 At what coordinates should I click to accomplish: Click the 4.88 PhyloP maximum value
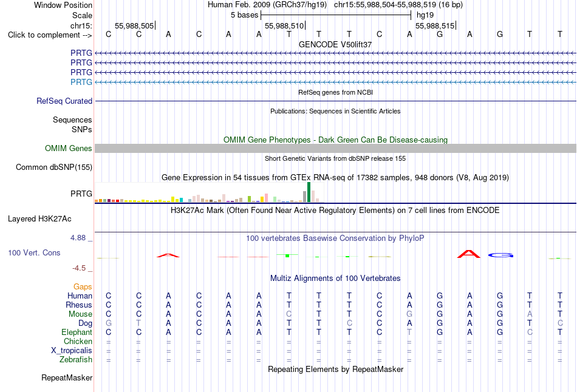tap(78, 238)
